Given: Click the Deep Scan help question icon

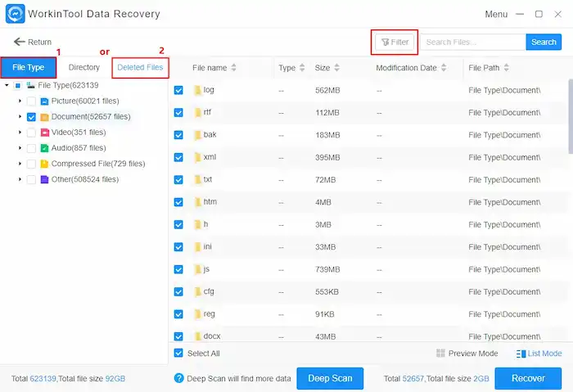Looking at the screenshot, I should coord(178,378).
